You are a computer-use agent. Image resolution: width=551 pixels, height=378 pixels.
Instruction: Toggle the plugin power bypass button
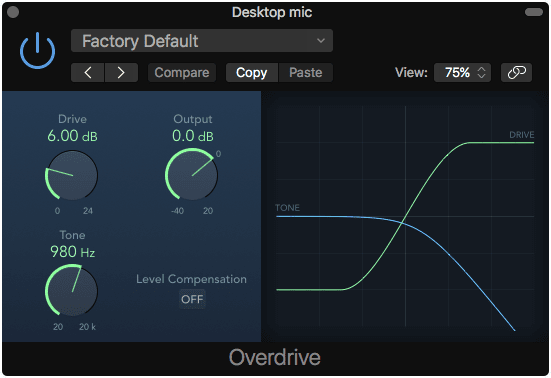[38, 51]
